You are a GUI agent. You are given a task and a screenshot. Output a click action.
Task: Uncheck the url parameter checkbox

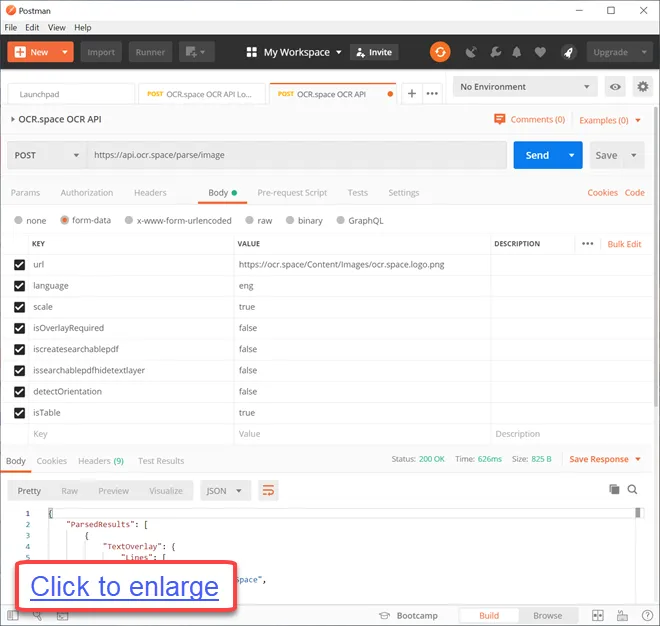[x=19, y=265]
